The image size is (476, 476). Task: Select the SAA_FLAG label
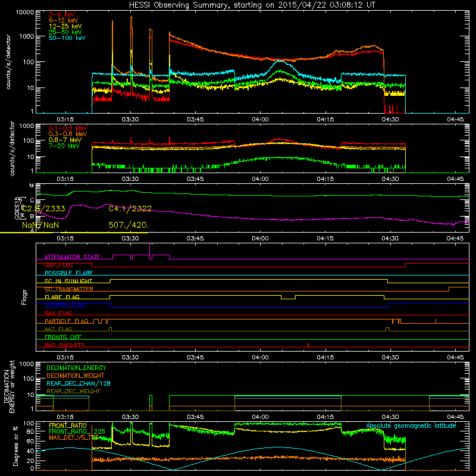point(58,313)
